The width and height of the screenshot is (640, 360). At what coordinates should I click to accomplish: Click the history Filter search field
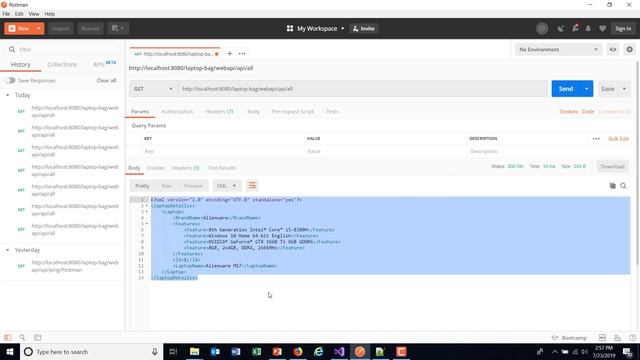63,49
